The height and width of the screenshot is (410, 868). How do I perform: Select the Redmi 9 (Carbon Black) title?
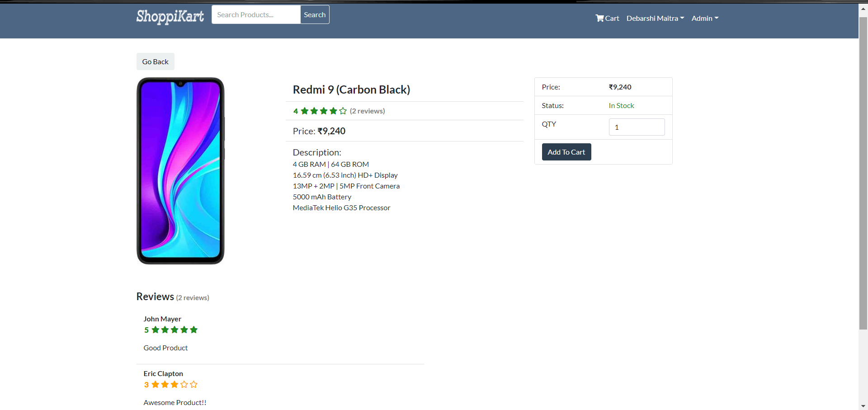tap(351, 90)
